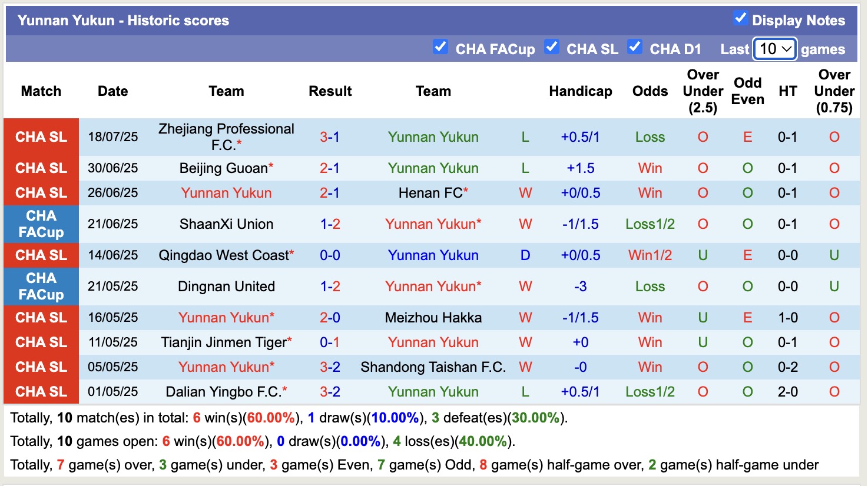The image size is (868, 486).
Task: Click the Dingnan United team link
Action: coord(226,287)
